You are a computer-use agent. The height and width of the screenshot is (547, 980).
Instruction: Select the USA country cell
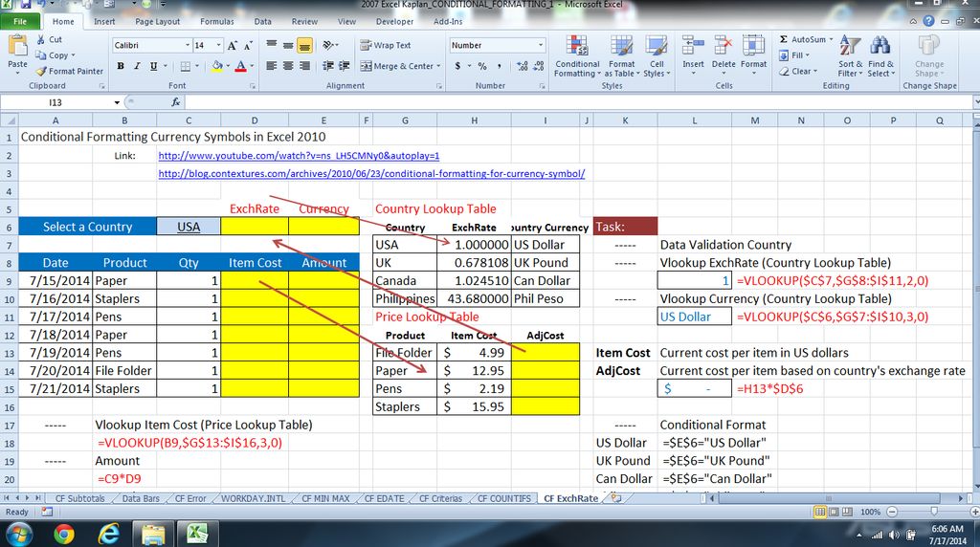pos(189,227)
